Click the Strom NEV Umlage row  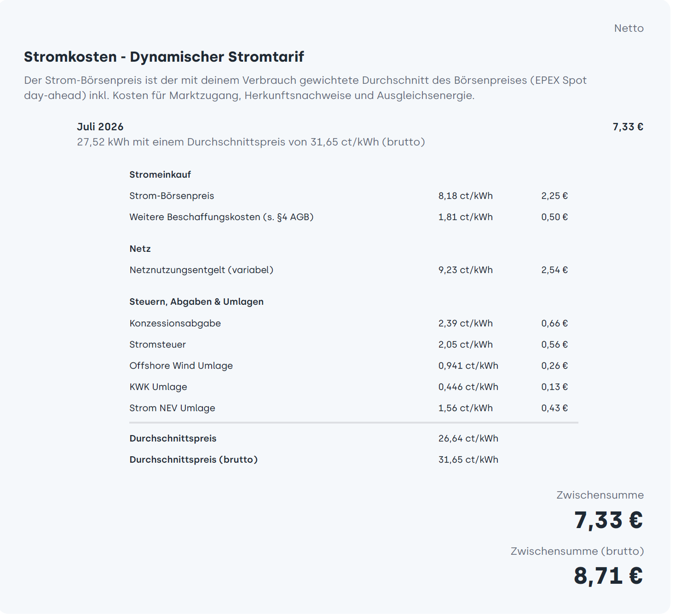point(348,408)
